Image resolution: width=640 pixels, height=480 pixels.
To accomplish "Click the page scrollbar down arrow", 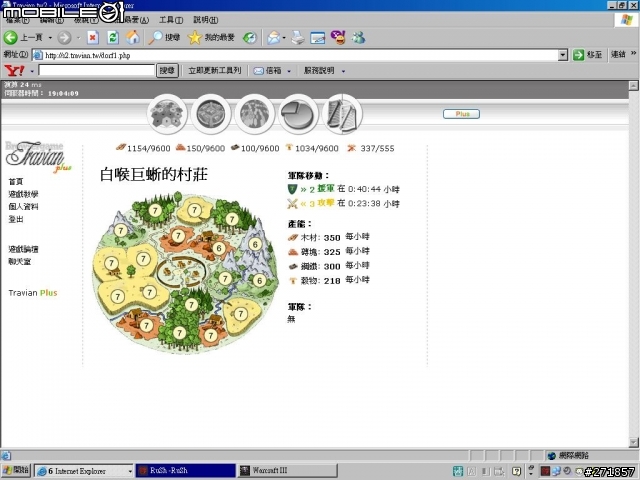I will (633, 442).
